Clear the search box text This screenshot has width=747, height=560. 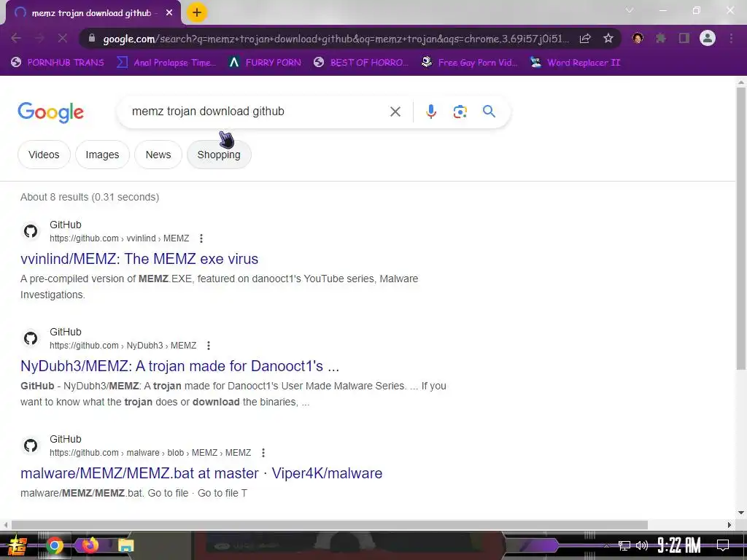(395, 112)
